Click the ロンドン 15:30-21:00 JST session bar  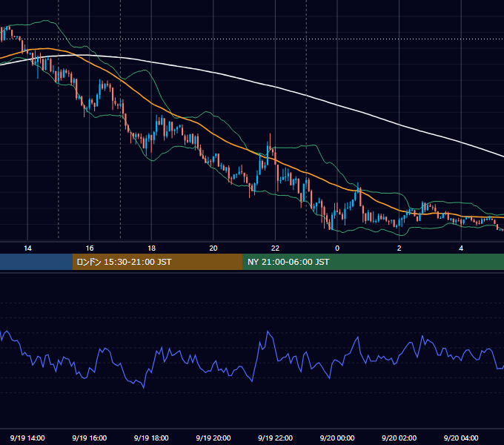[157, 262]
